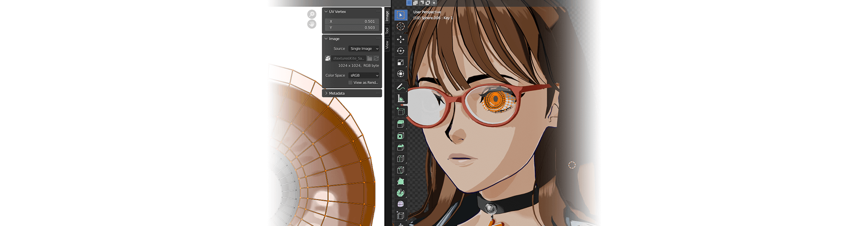Click the 'User Perspective' viewport label
The height and width of the screenshot is (226, 868).
[x=427, y=12]
